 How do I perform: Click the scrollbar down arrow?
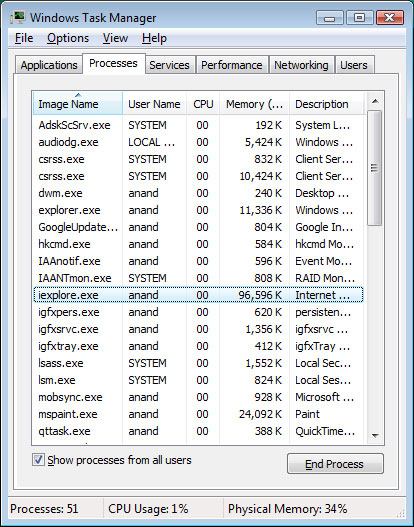click(x=375, y=436)
